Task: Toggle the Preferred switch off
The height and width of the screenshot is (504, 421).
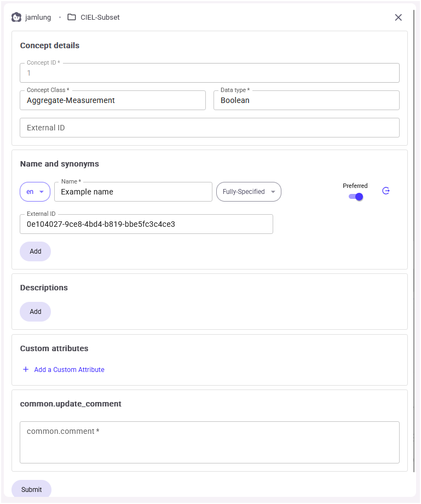Action: point(356,197)
